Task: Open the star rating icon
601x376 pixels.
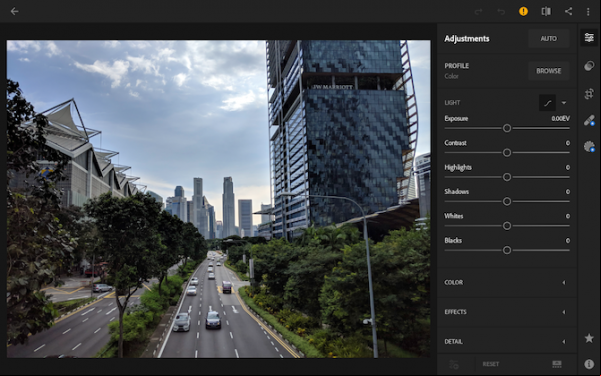Action: point(589,338)
